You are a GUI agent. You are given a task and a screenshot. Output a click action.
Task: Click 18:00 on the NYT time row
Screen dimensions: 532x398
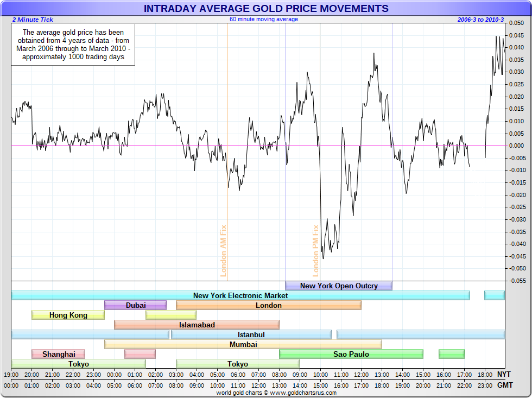point(485,375)
